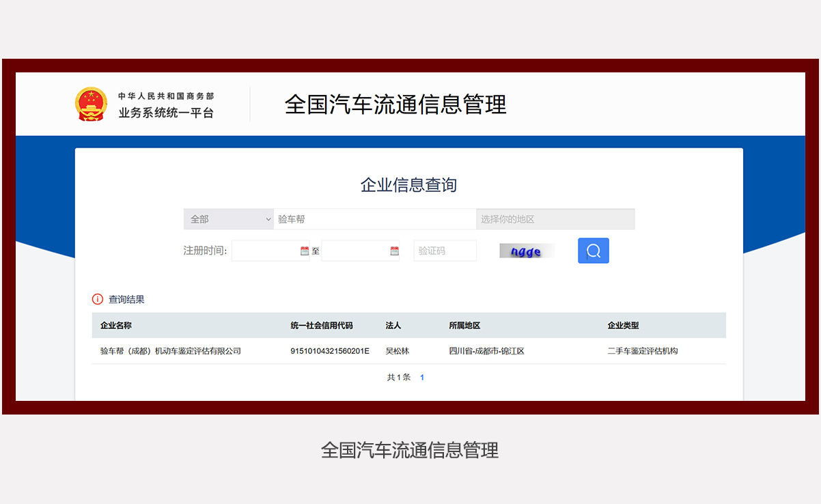Open the end date calendar icon

[394, 251]
